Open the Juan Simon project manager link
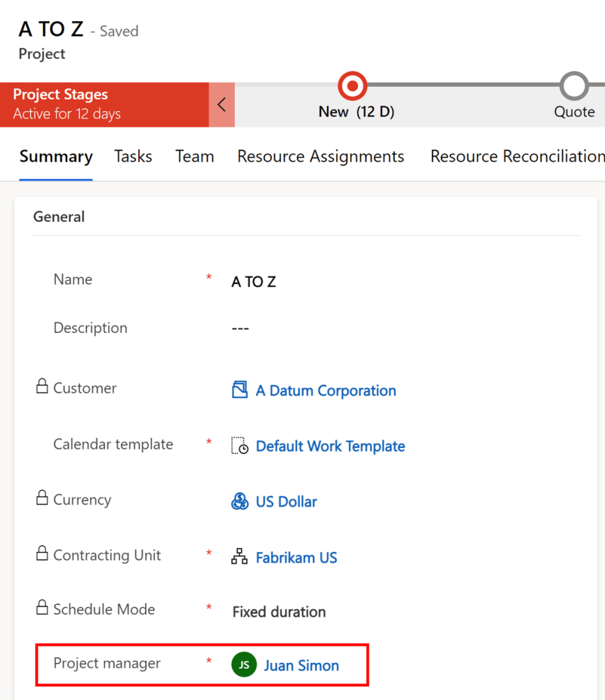The height and width of the screenshot is (700, 605). click(x=301, y=665)
